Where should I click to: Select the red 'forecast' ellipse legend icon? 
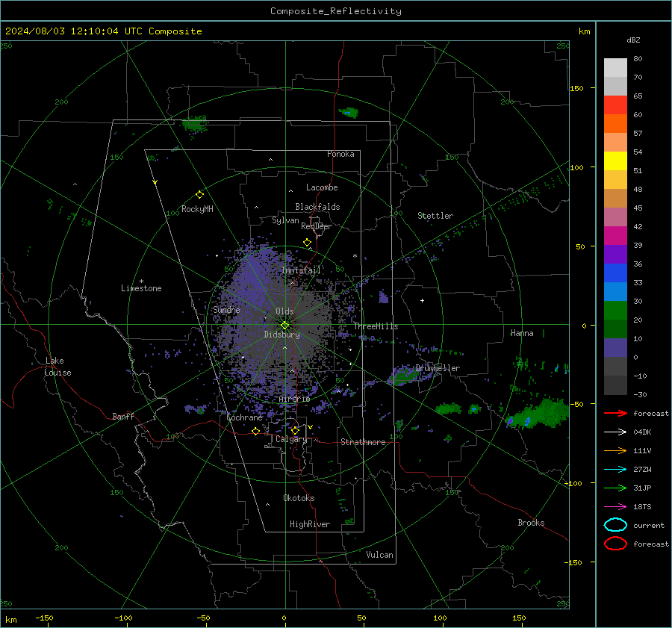click(615, 544)
